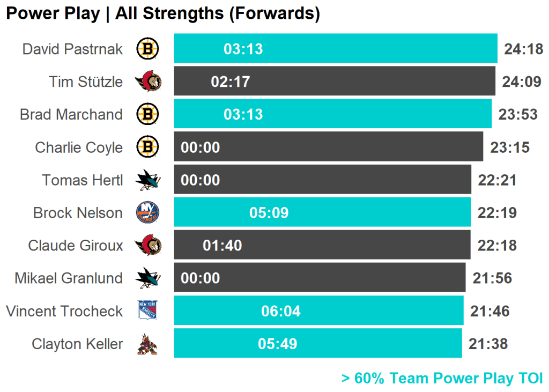Screen dimensions: 549x392
Task: Click the Bruins logo beside Charlie Coyle
Action: [147, 147]
